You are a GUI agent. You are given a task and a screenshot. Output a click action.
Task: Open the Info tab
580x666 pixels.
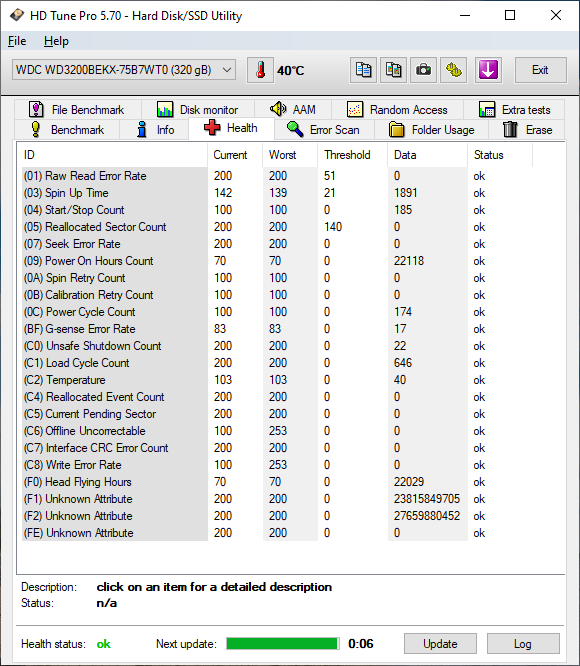(154, 130)
